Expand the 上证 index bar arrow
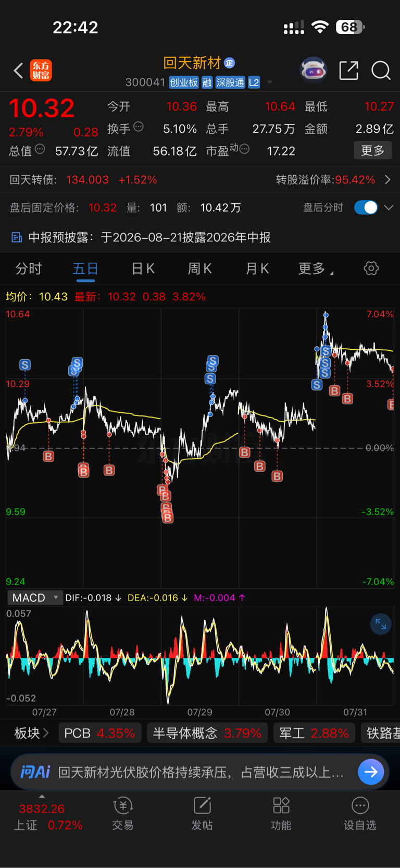The width and height of the screenshot is (400, 868). pos(42,797)
